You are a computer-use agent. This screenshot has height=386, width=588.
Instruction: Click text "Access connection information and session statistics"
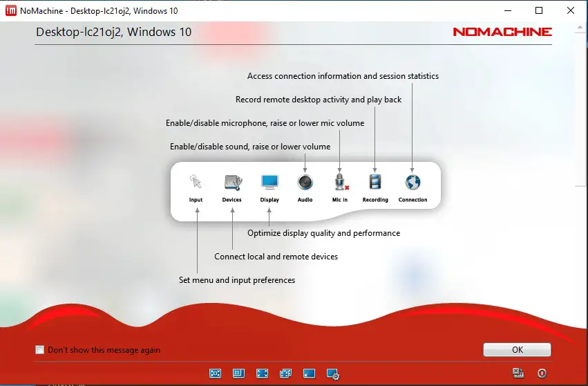click(x=343, y=76)
